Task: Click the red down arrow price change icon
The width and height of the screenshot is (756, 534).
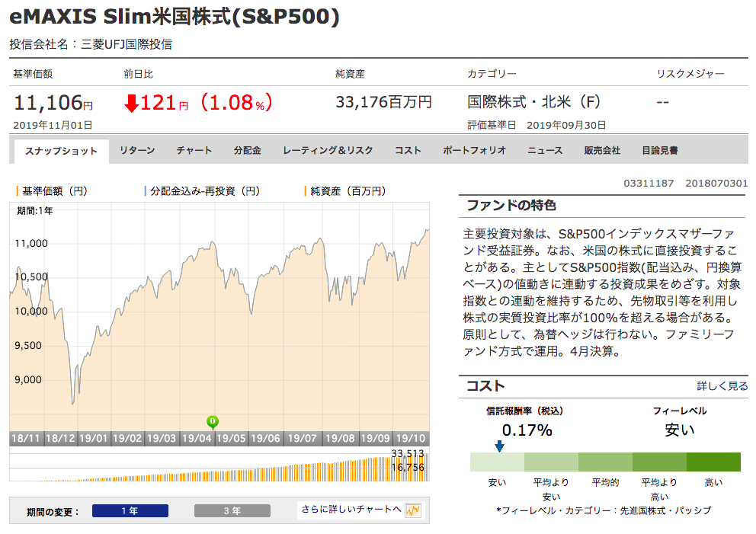Action: (x=131, y=103)
